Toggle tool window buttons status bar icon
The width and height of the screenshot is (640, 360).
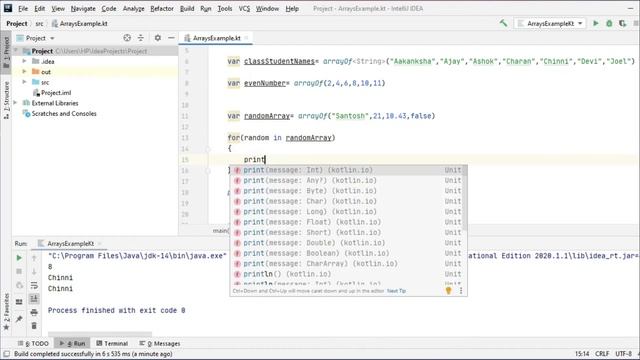point(6,354)
